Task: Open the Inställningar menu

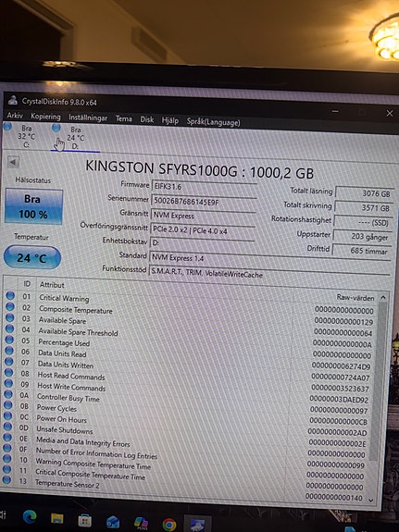Action: pos(88,118)
